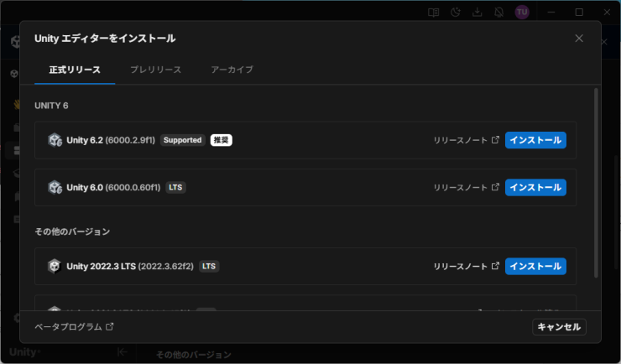Screen dimensions: 621x364
Task: Select the 正式リリース tab
Action: 75,70
